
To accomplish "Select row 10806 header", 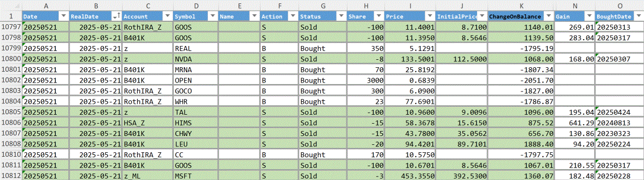I will [x=11, y=122].
